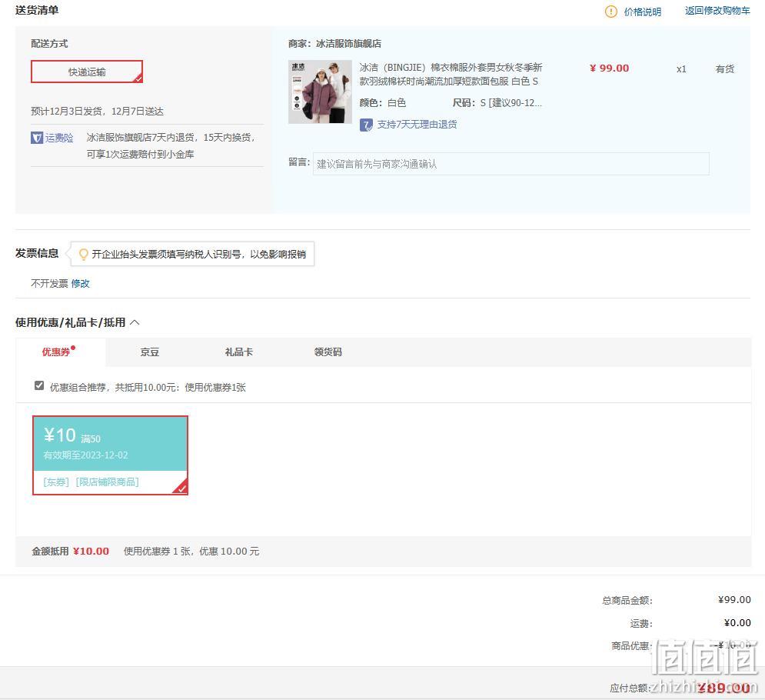Click the price info warning icon
This screenshot has height=700, width=765.
tap(610, 12)
